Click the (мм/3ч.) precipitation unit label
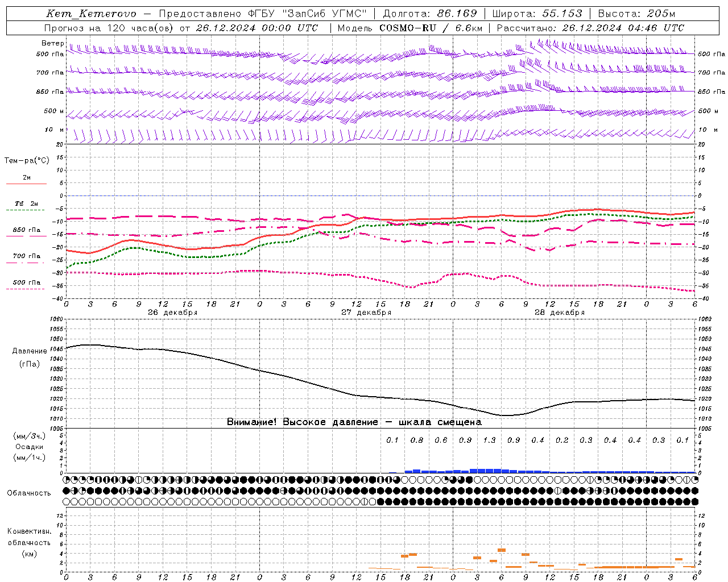The width and height of the screenshot is (728, 582). 30,436
